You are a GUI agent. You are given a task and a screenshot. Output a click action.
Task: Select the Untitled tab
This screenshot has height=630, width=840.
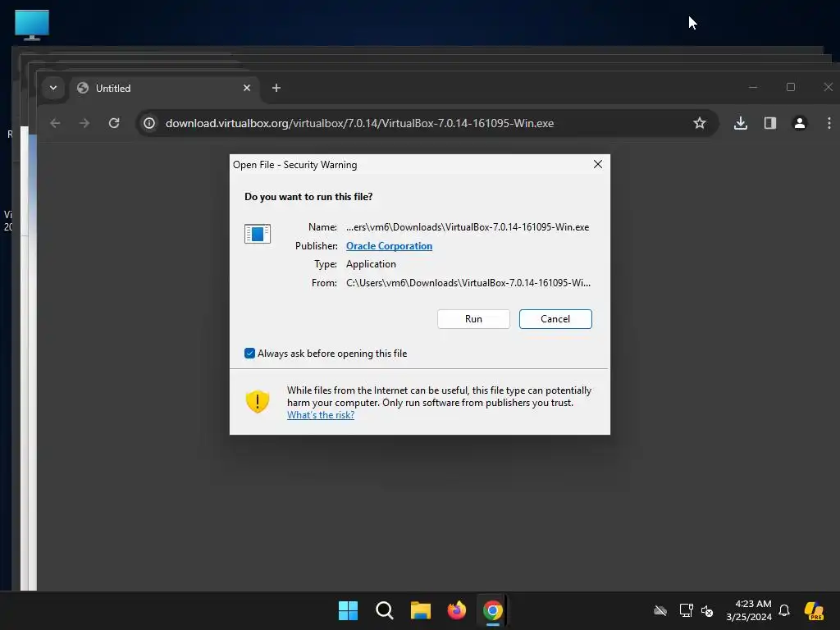coord(164,89)
